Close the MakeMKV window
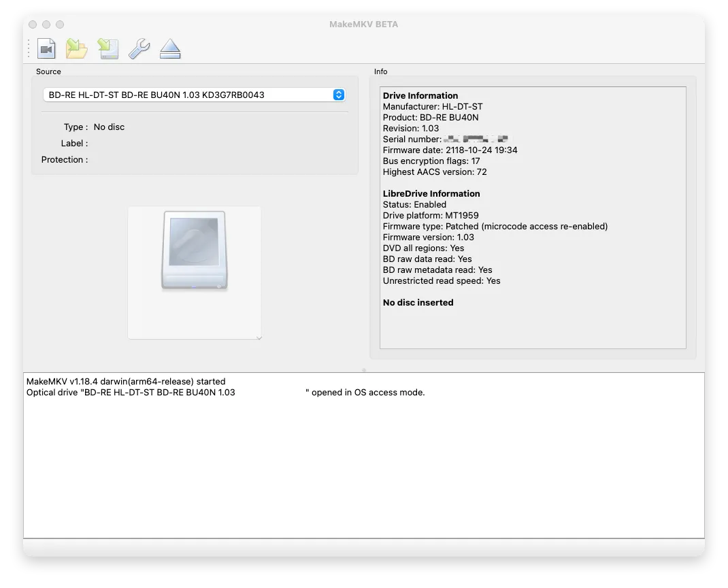This screenshot has width=728, height=588. [x=33, y=24]
